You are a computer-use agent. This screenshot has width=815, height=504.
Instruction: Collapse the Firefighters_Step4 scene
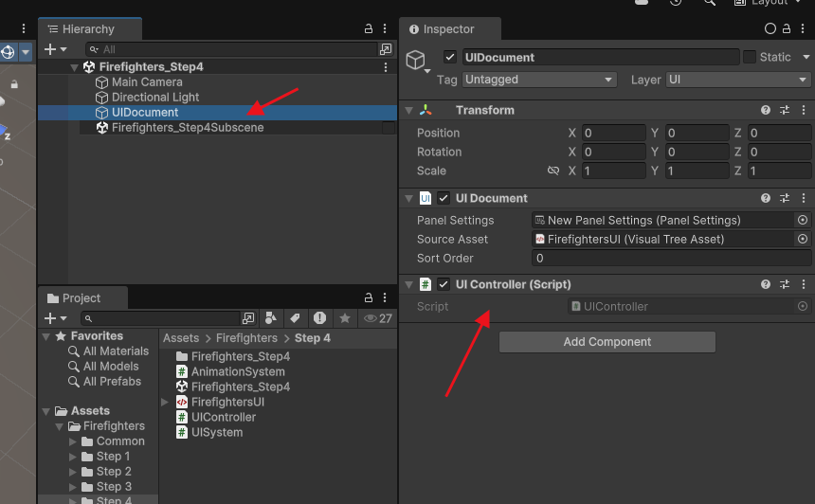(74, 67)
